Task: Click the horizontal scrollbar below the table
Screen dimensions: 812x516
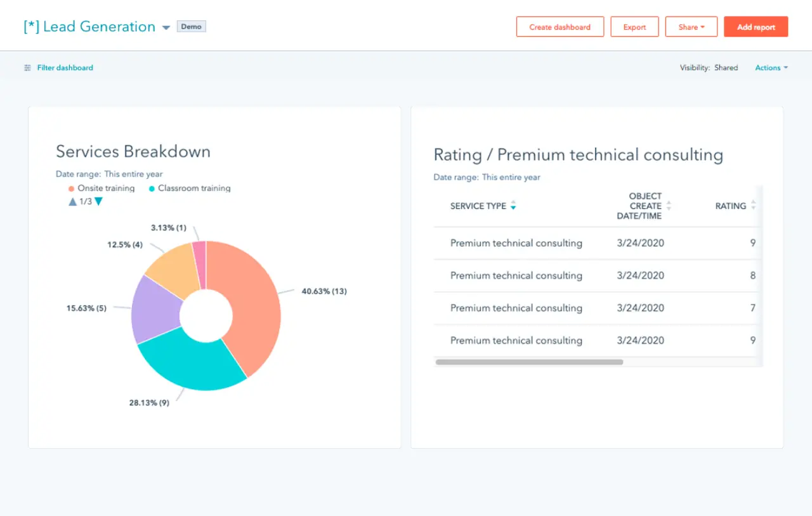Action: tap(528, 361)
